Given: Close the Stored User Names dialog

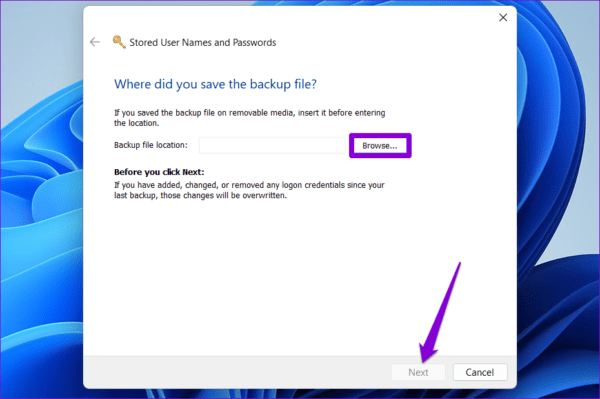Looking at the screenshot, I should (503, 18).
